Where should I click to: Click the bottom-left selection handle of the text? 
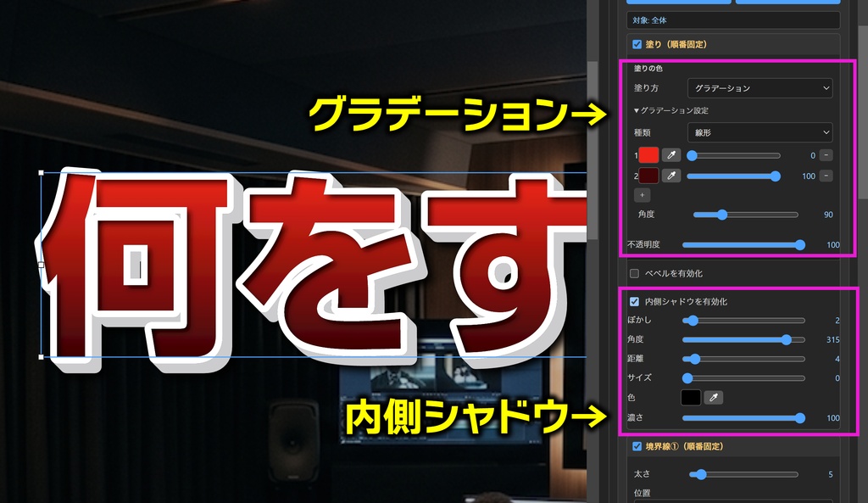click(42, 357)
